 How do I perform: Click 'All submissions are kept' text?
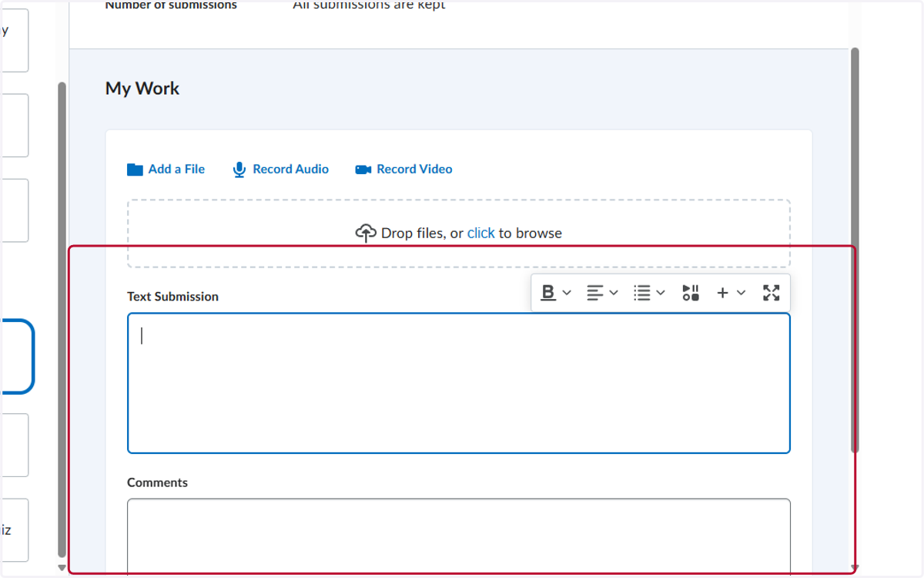click(369, 5)
